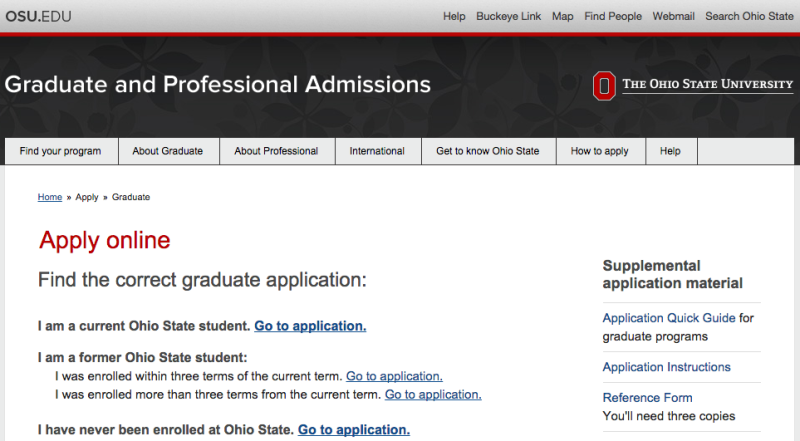This screenshot has width=800, height=441.
Task: Click I am a former Ohio State student text
Action: click(x=142, y=357)
